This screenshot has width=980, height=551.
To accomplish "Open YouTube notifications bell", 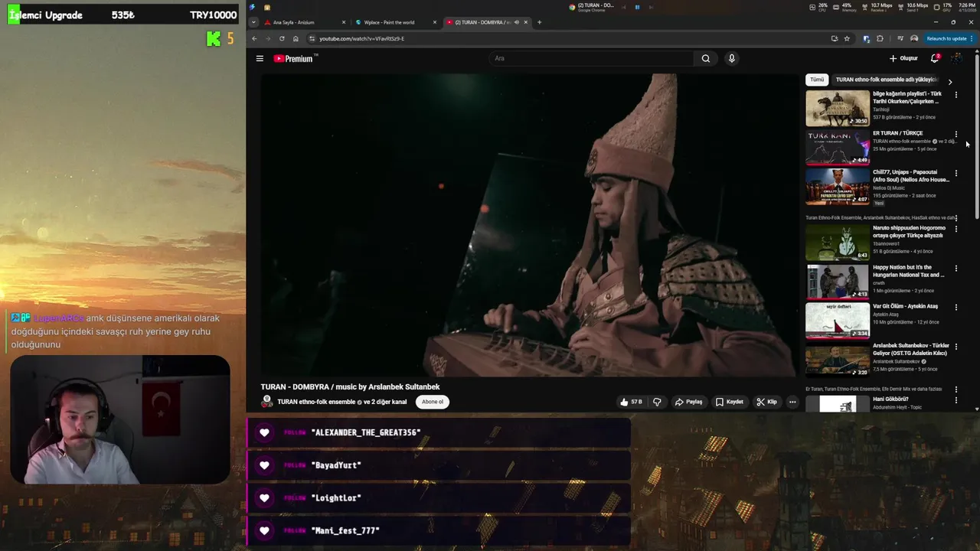I will 935,58.
